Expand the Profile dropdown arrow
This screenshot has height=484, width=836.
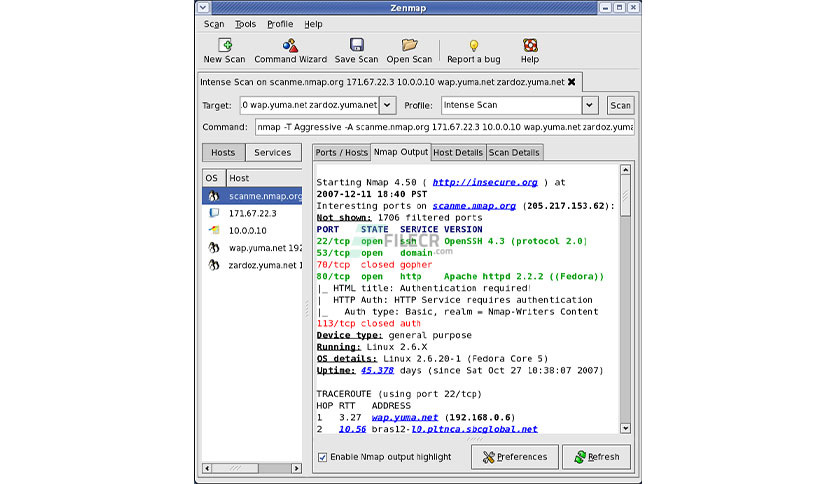(590, 106)
